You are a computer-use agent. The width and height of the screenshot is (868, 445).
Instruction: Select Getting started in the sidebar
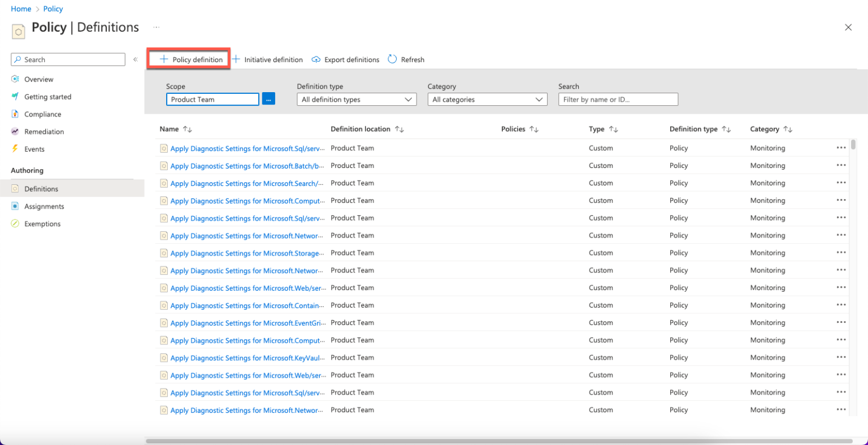tap(47, 96)
